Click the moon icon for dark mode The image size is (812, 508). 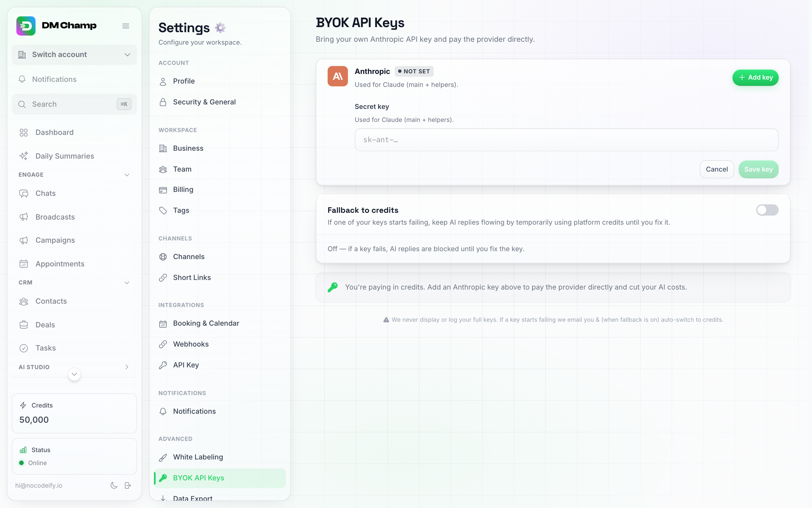click(114, 485)
